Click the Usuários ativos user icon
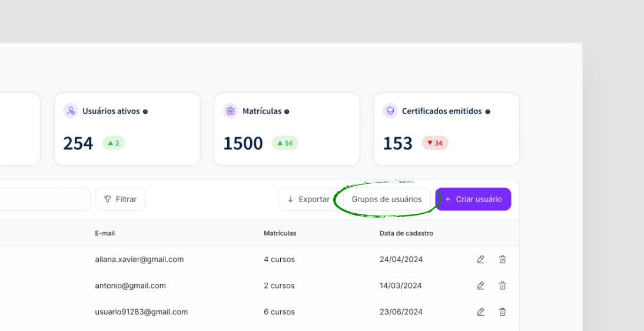644x331 pixels. coord(71,111)
